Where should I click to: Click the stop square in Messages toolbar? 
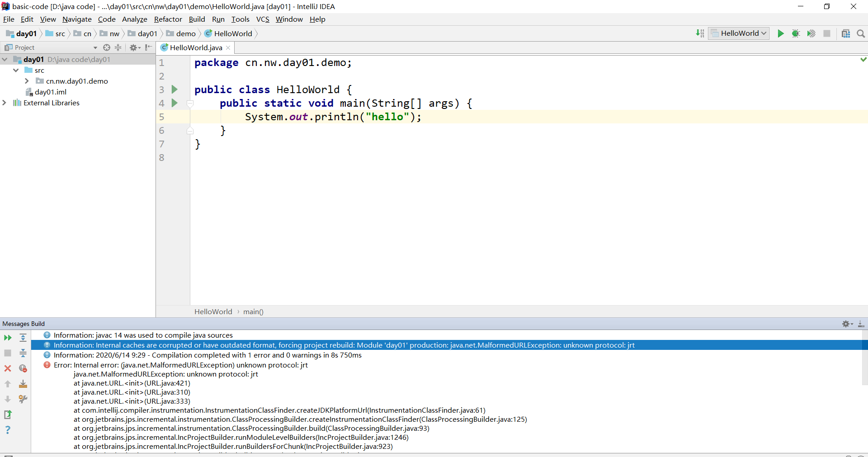click(x=8, y=353)
